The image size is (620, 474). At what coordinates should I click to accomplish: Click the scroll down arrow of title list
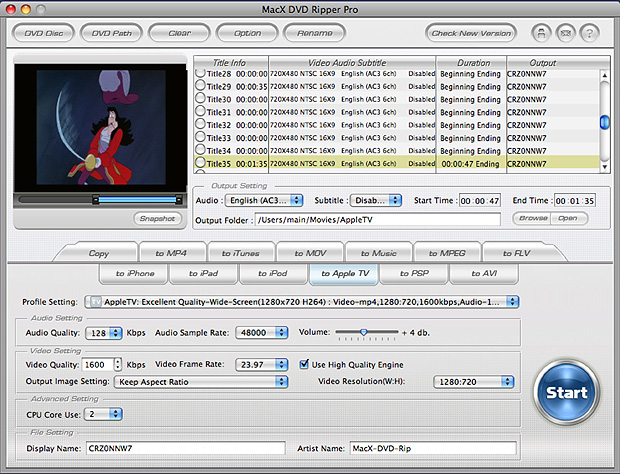pos(604,167)
